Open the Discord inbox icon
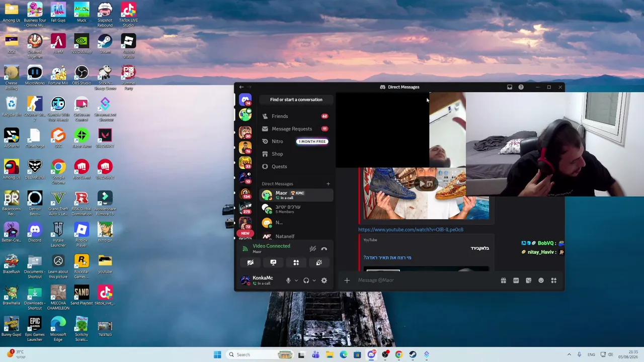Image resolution: width=644 pixels, height=362 pixels. (509, 87)
